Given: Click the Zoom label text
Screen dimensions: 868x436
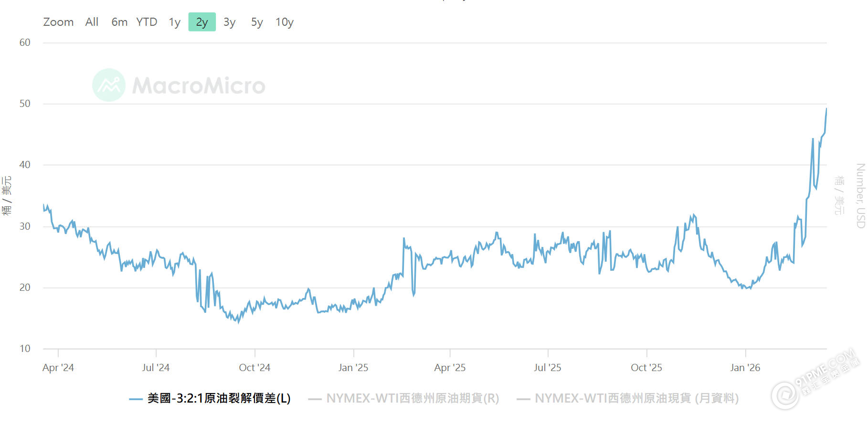Looking at the screenshot, I should coord(58,22).
